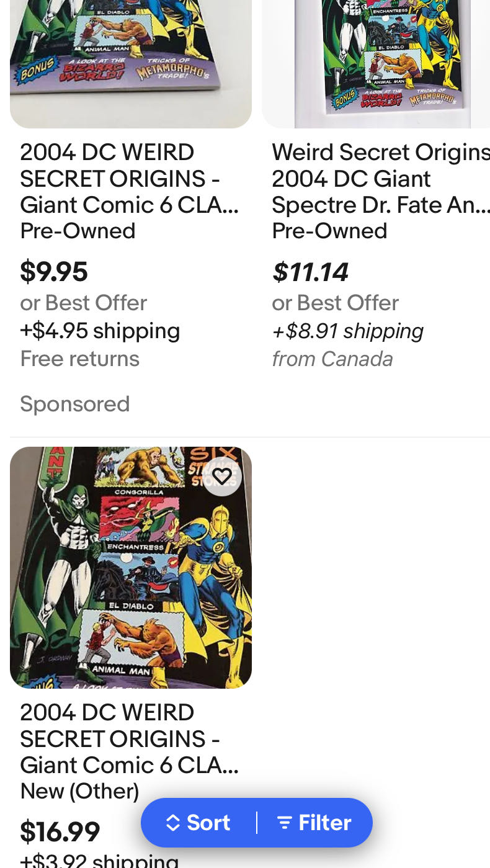Tap the $11.14 price

coord(310,272)
